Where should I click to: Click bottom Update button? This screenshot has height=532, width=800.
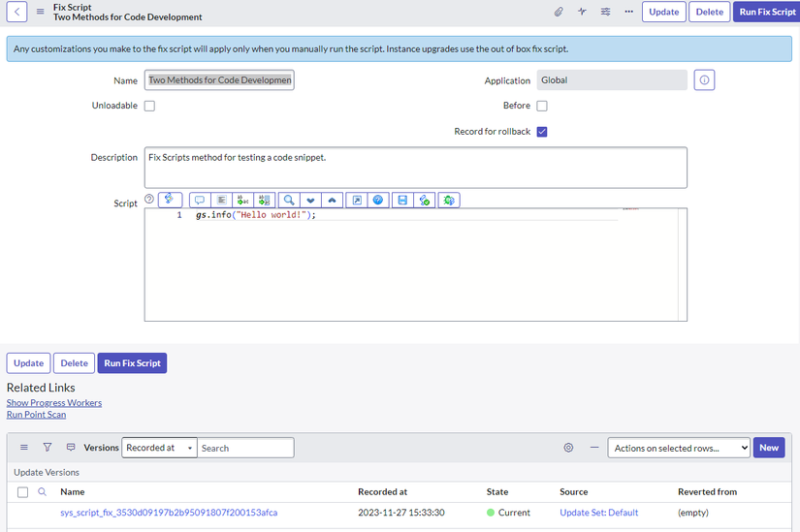coord(28,363)
